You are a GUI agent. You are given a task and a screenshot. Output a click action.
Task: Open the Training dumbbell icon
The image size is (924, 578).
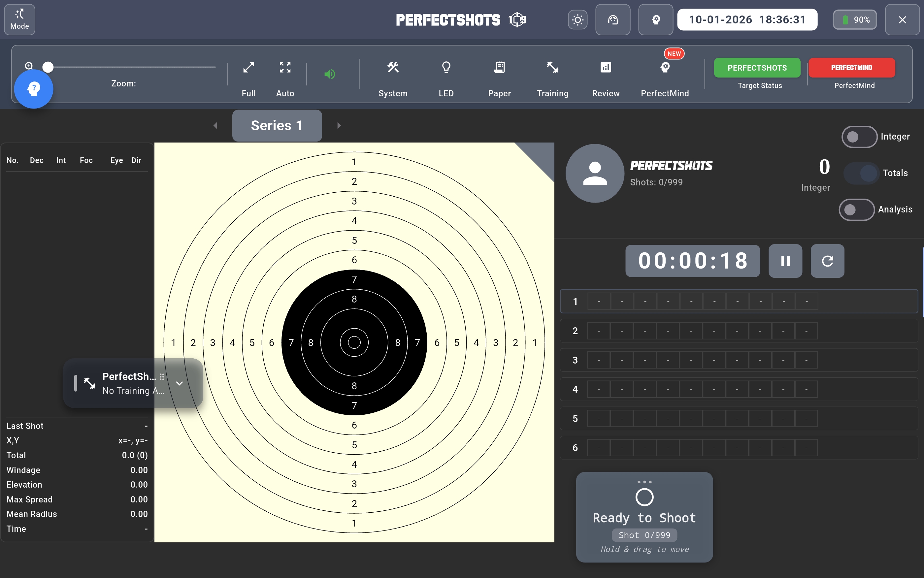pos(552,68)
